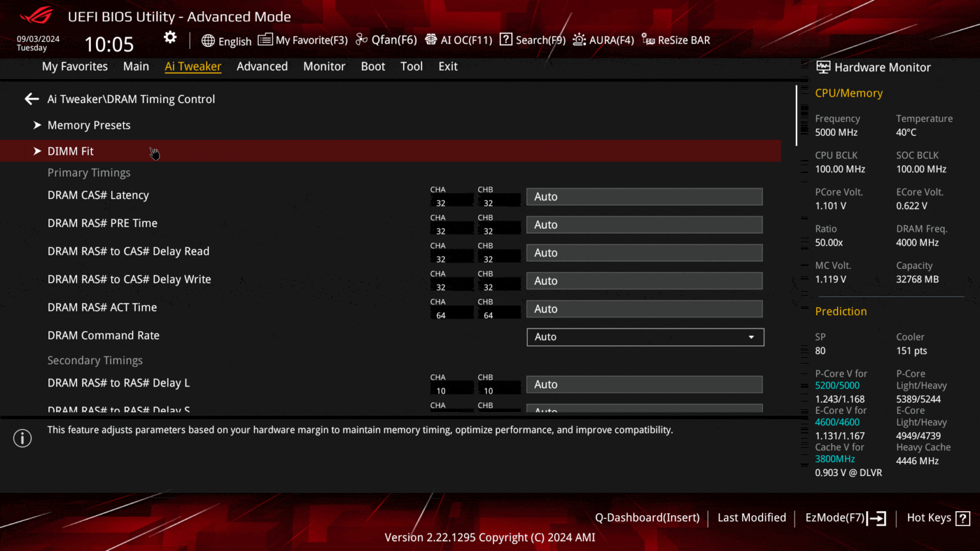Screen dimensions: 980x551
Task: Open the Boot tab
Action: pos(373,67)
